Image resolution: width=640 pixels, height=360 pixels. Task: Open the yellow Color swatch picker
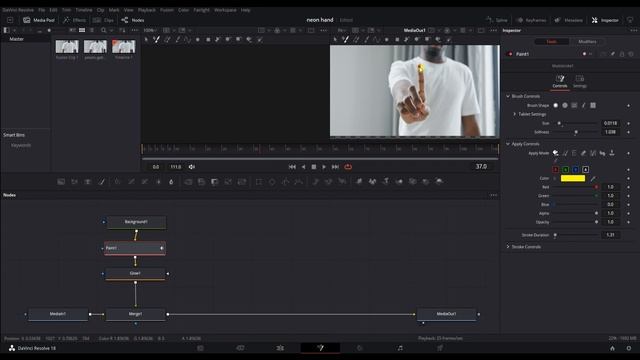coord(573,178)
